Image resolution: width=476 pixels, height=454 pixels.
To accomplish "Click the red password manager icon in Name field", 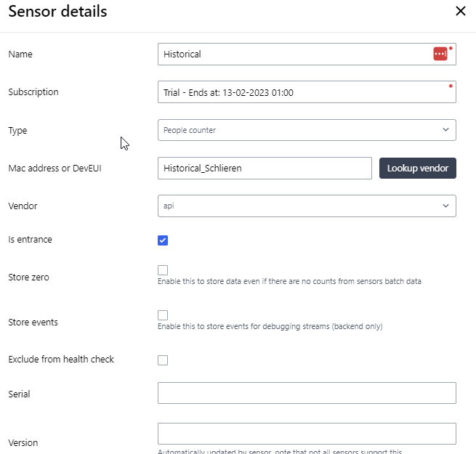I will (x=440, y=54).
